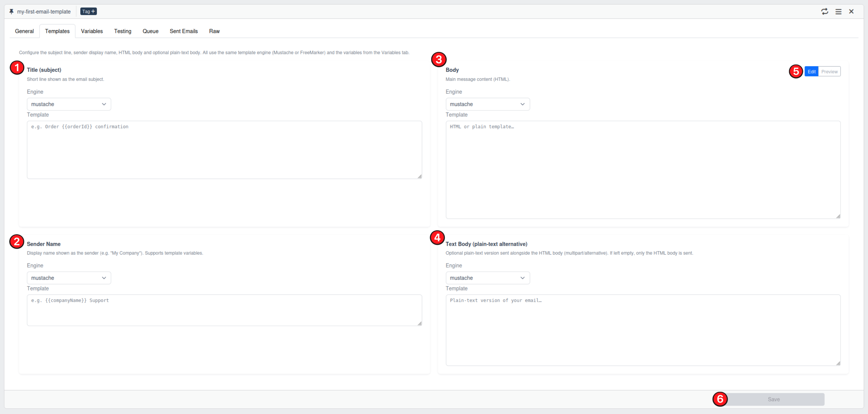Add a tag with the Tag + button

tap(88, 11)
